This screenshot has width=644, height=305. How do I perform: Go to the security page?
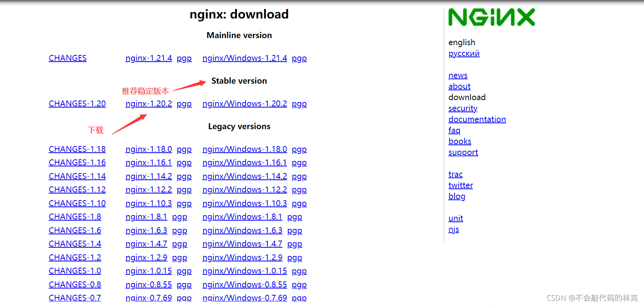(463, 108)
